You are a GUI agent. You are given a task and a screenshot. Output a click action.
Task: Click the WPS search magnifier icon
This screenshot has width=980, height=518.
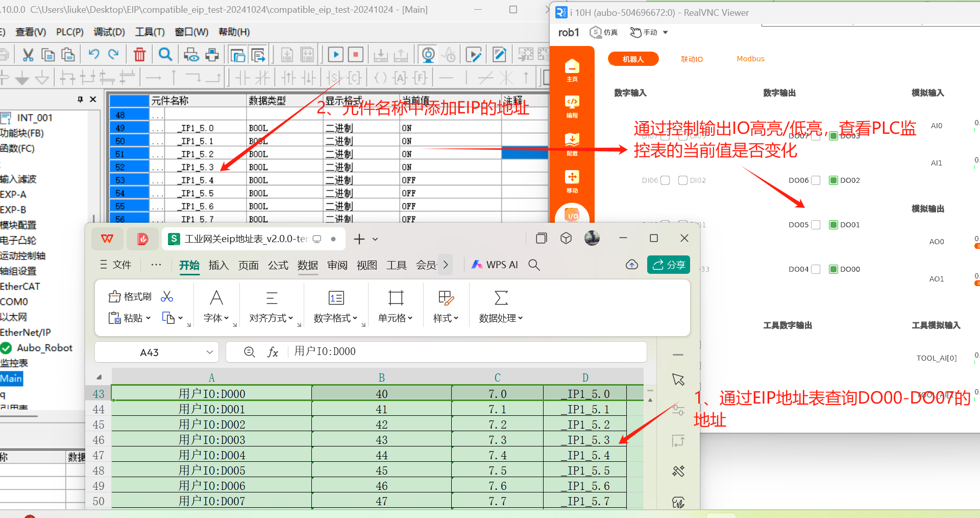534,265
